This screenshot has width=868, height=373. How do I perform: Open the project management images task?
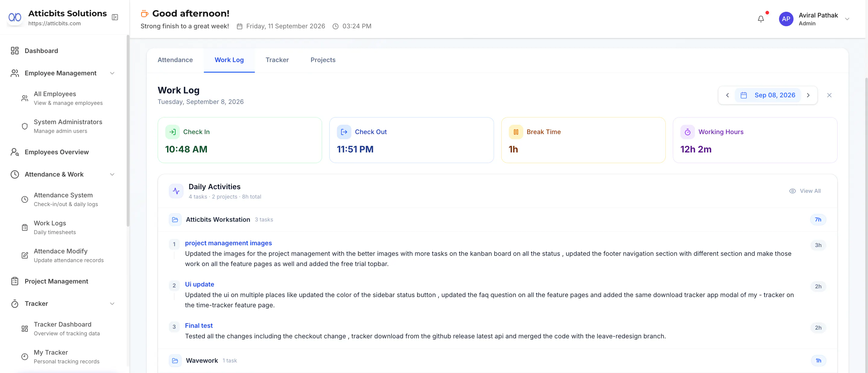pos(228,243)
